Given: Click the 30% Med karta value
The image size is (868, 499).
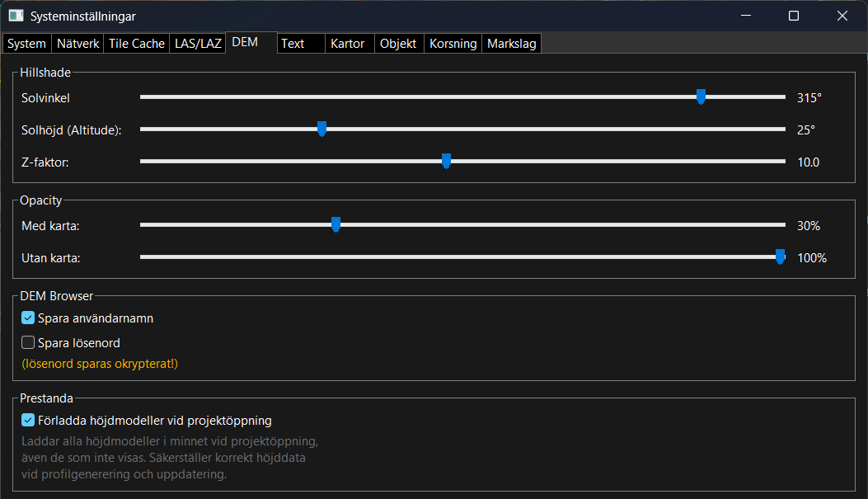Looking at the screenshot, I should (808, 226).
